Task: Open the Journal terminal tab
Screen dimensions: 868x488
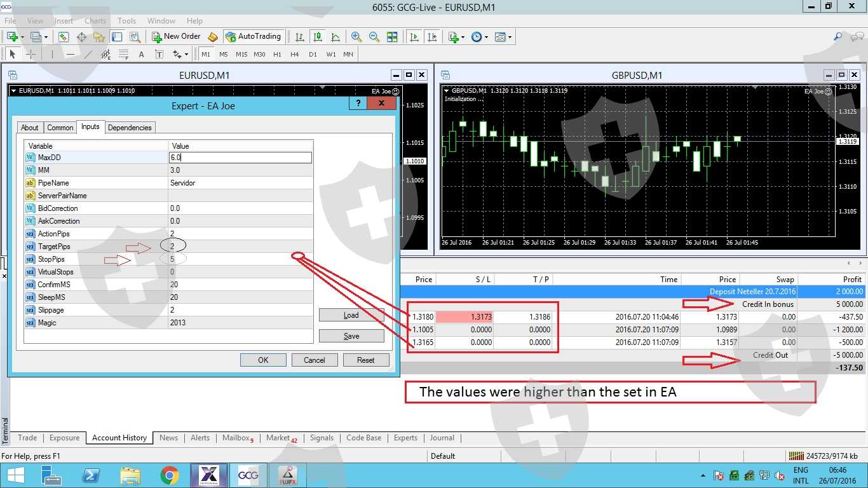Action: point(442,438)
